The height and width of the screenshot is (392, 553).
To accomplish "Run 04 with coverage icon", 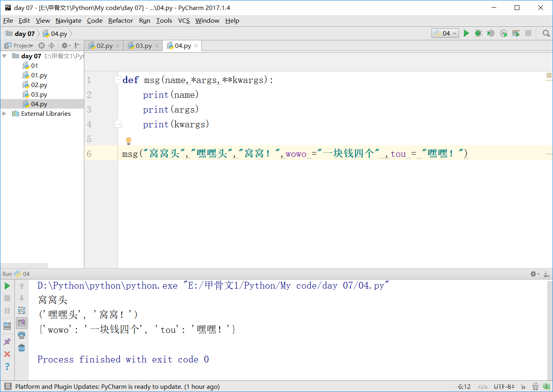I will coord(491,34).
